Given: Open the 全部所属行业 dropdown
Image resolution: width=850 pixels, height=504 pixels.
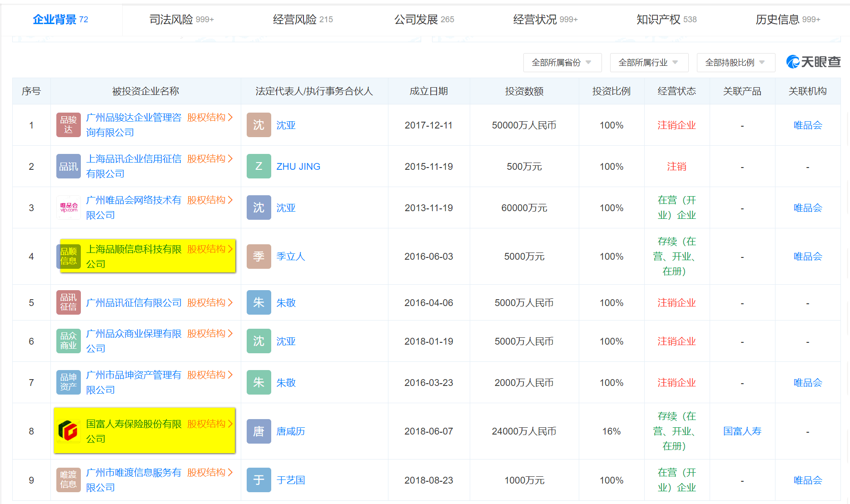Looking at the screenshot, I should pos(649,63).
